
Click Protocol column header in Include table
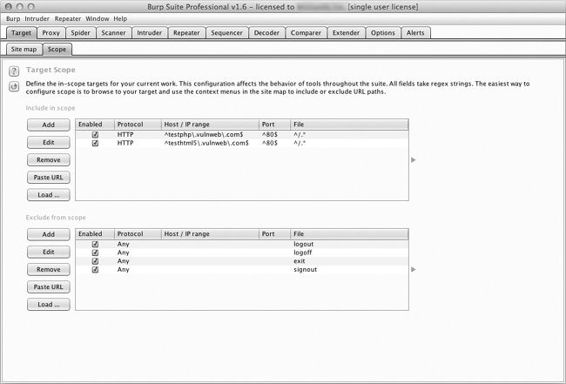coord(138,125)
